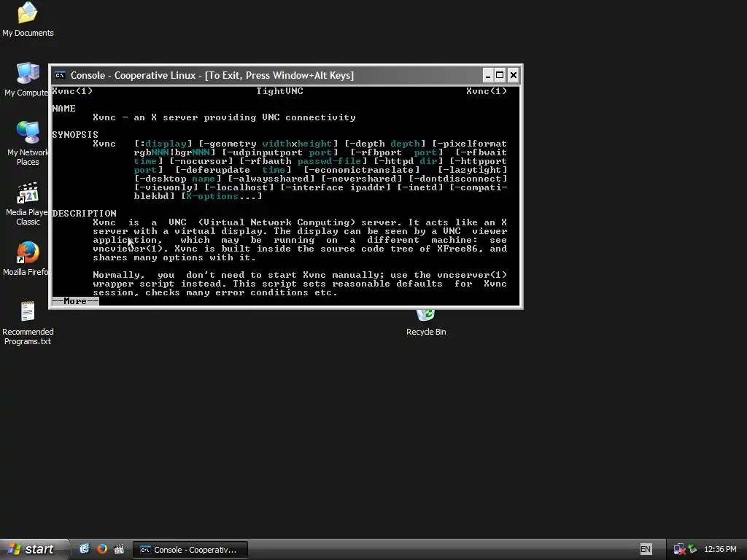Click the passwd-file argument text
The image size is (747, 560).
(x=329, y=161)
